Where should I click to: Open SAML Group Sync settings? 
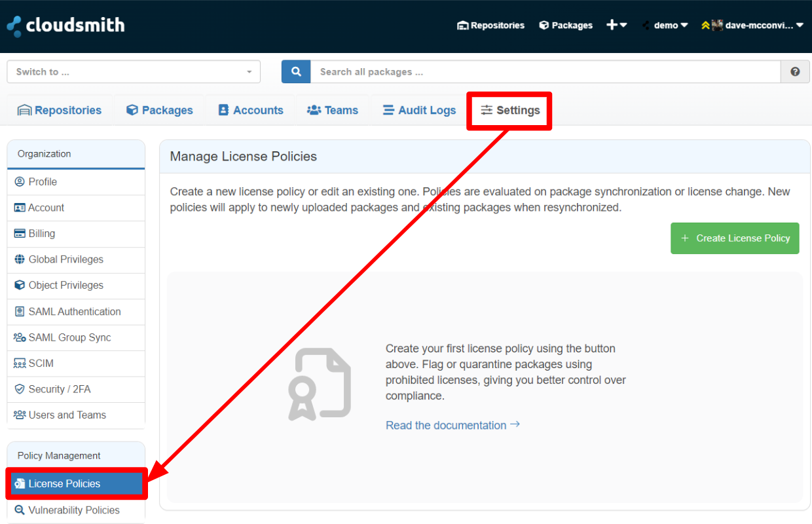click(x=76, y=337)
